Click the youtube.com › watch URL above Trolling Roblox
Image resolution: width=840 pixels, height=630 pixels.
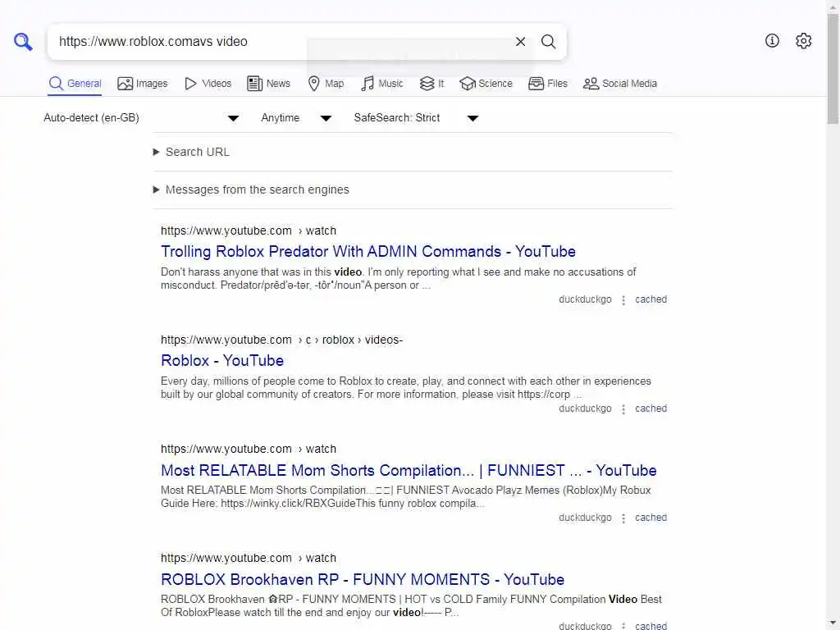tap(249, 231)
